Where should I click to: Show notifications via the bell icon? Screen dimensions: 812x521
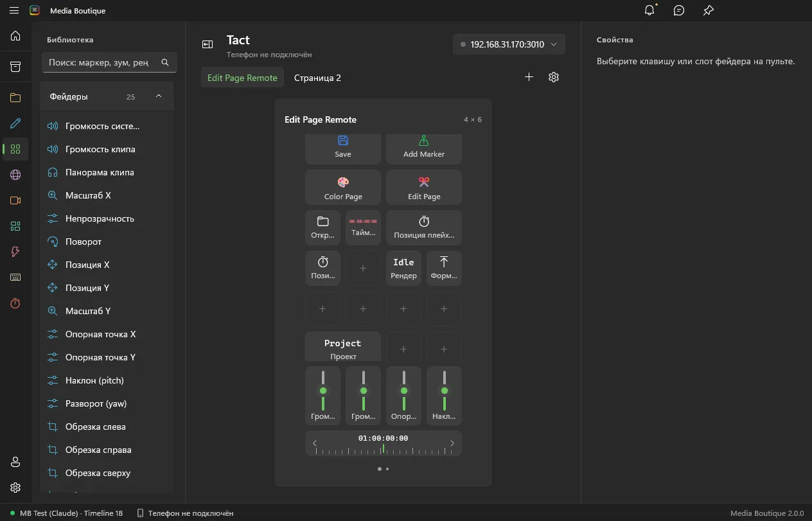pos(649,10)
